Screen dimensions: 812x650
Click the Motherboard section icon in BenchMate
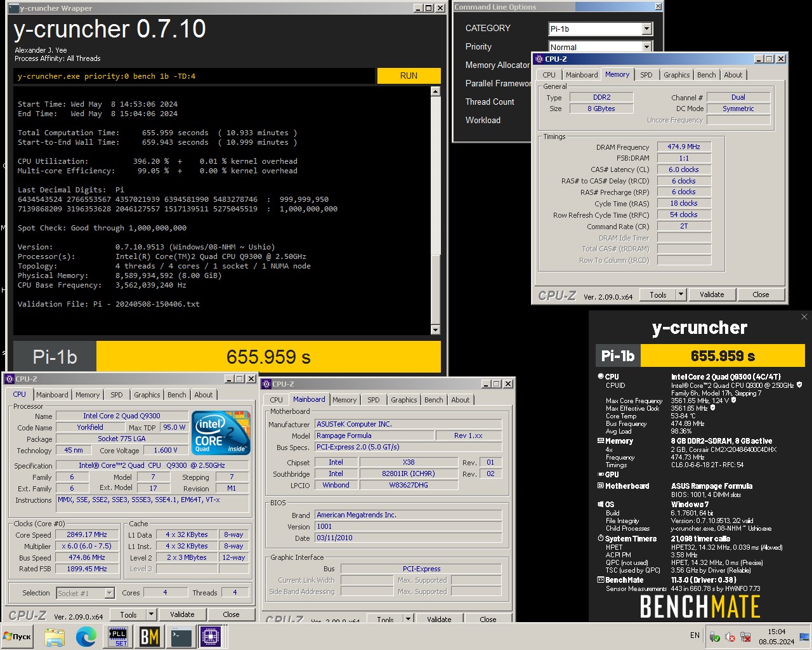pyautogui.click(x=600, y=486)
